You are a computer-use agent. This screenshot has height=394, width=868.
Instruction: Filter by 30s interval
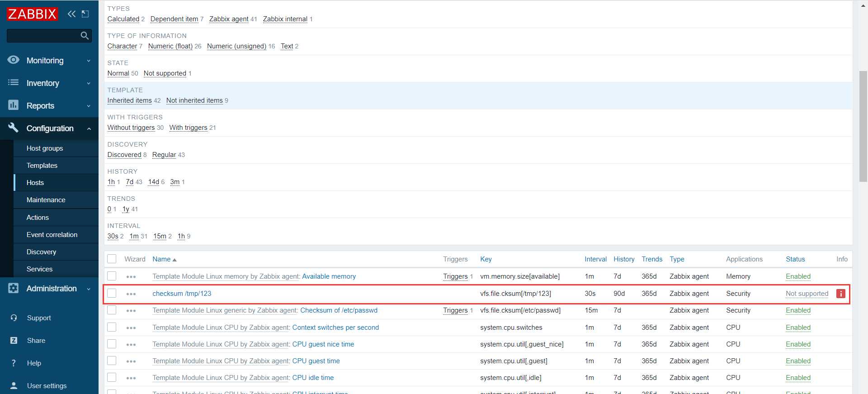tap(113, 236)
